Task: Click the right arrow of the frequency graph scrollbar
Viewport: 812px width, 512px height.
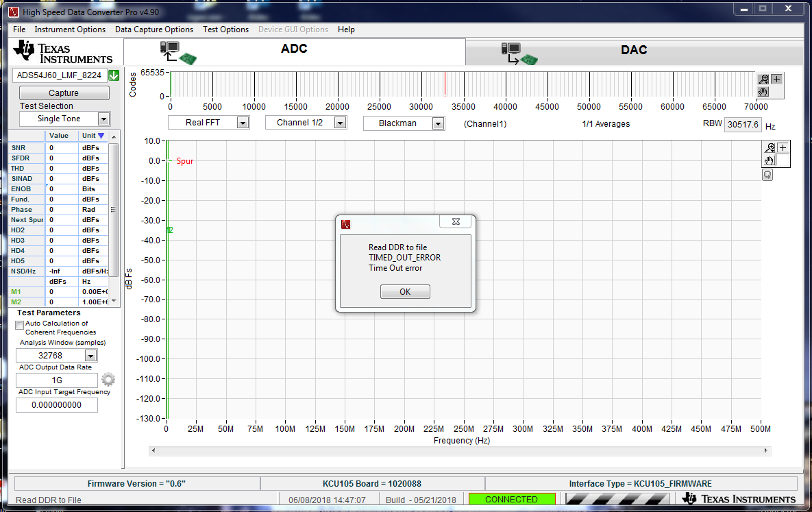Action: pos(766,451)
